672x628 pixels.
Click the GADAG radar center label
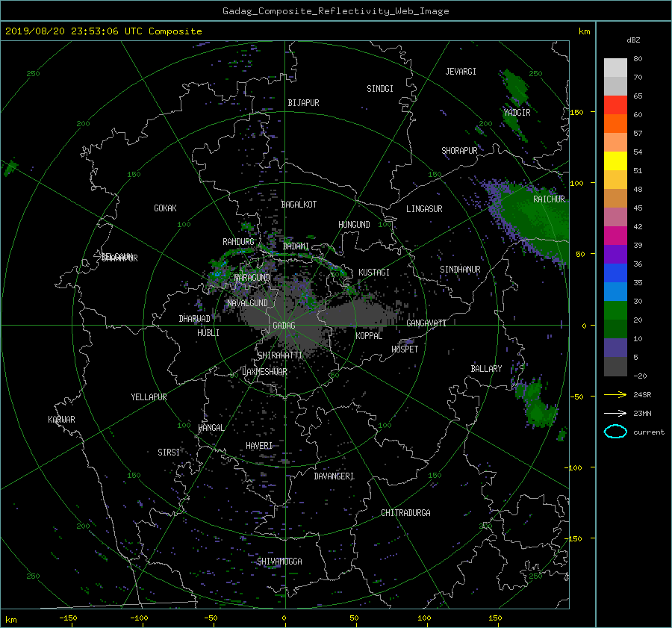(284, 326)
